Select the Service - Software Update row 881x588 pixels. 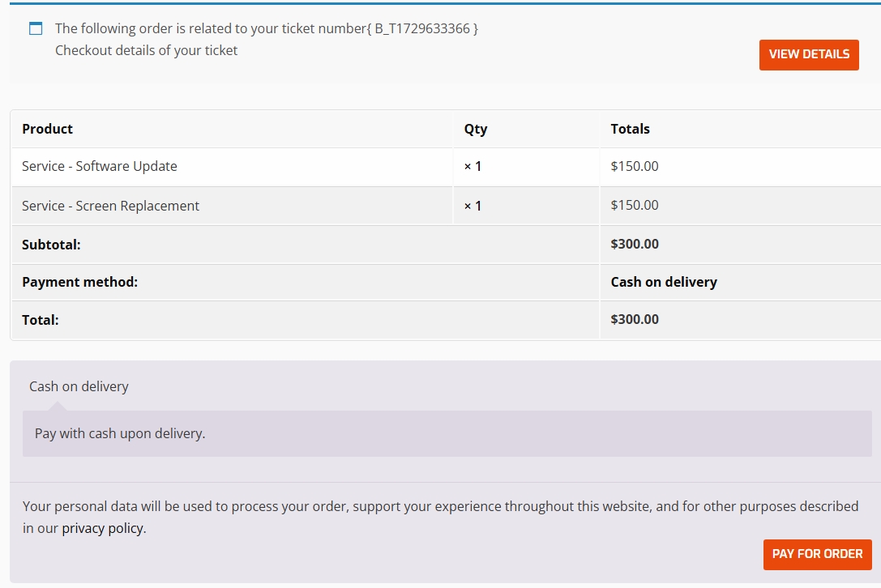[446, 167]
